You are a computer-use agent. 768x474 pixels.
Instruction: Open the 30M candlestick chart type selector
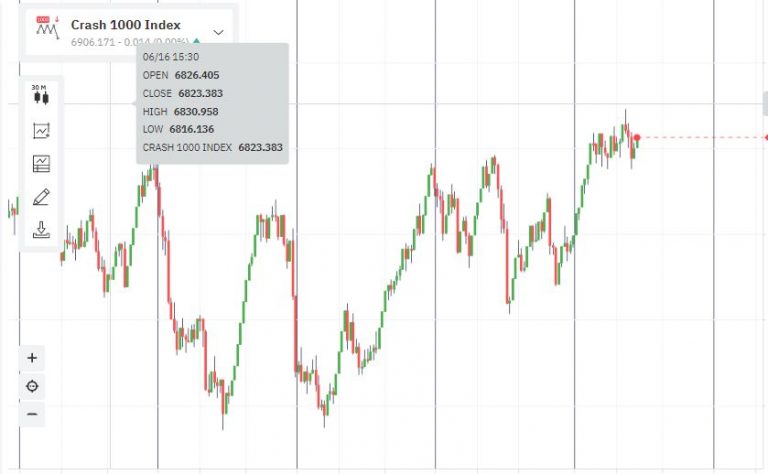click(x=41, y=96)
